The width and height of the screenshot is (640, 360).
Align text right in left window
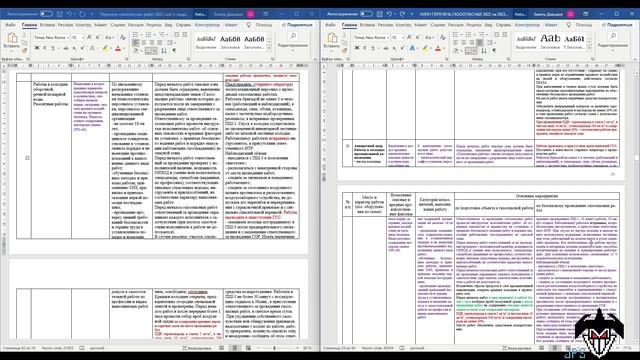click(151, 42)
